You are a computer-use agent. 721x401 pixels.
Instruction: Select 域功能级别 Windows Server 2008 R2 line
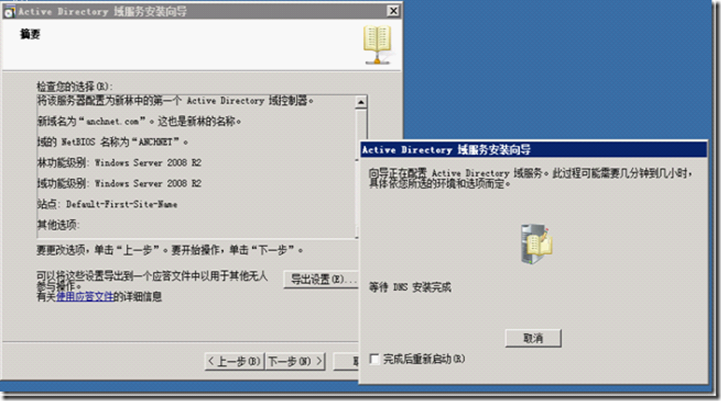[x=119, y=183]
